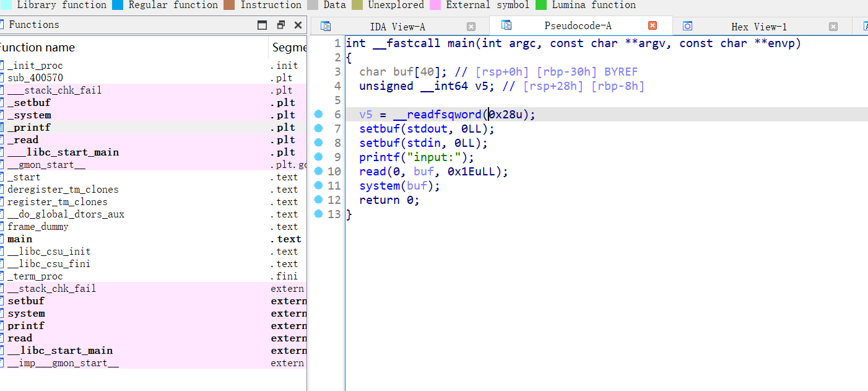
Task: Click the Hex View-1 tab icon
Action: (x=687, y=26)
